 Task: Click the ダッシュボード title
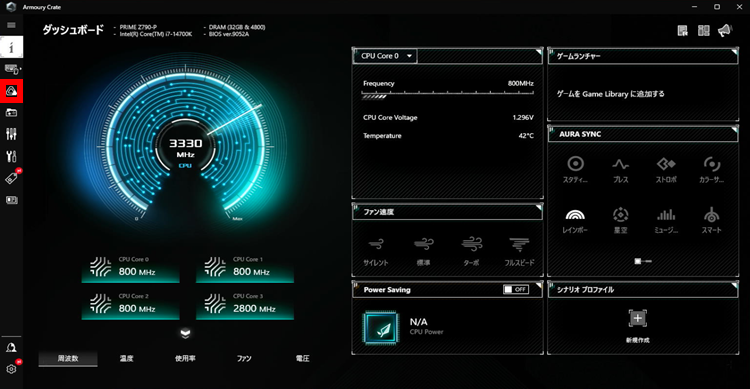[x=73, y=30]
